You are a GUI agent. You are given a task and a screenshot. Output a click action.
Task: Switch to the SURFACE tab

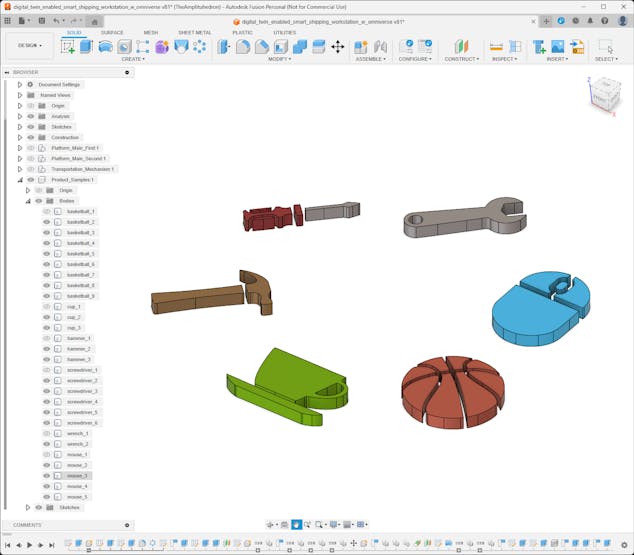(112, 32)
